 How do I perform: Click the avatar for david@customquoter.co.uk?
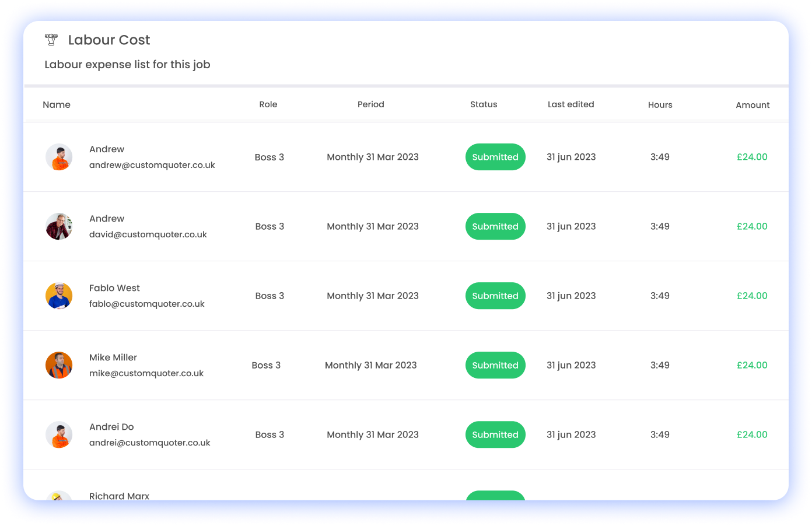coord(59,226)
